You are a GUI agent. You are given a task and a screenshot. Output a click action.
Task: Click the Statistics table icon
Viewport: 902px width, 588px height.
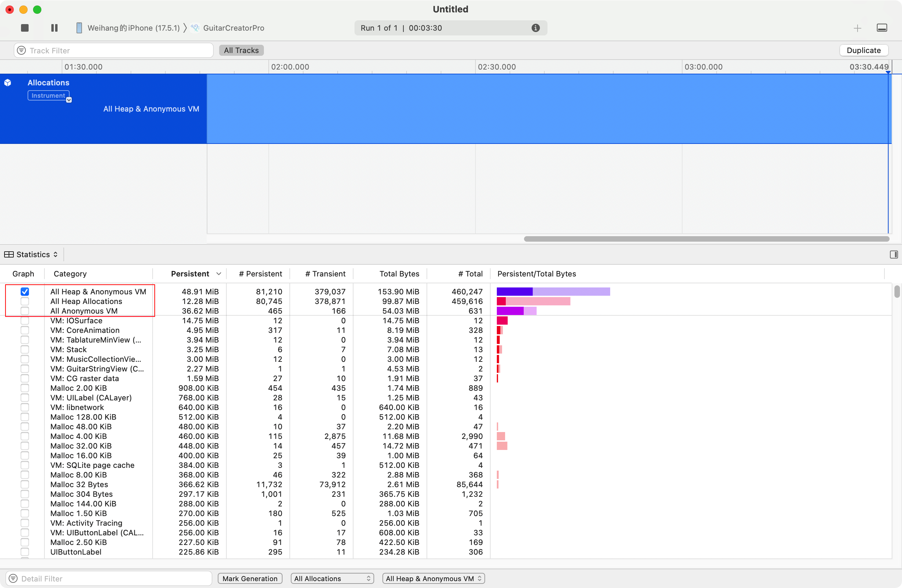click(9, 254)
